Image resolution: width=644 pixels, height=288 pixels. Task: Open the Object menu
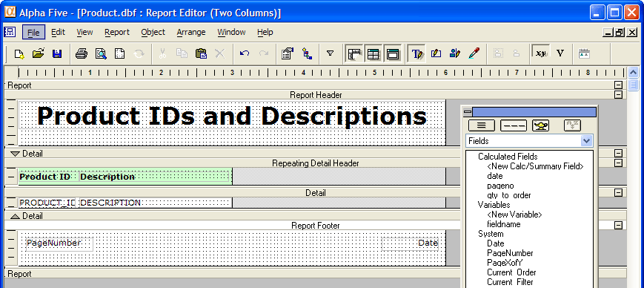[153, 32]
